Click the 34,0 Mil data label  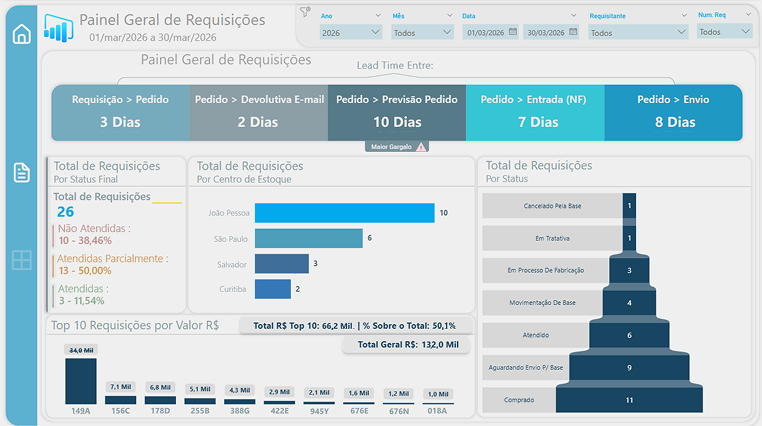click(x=81, y=350)
